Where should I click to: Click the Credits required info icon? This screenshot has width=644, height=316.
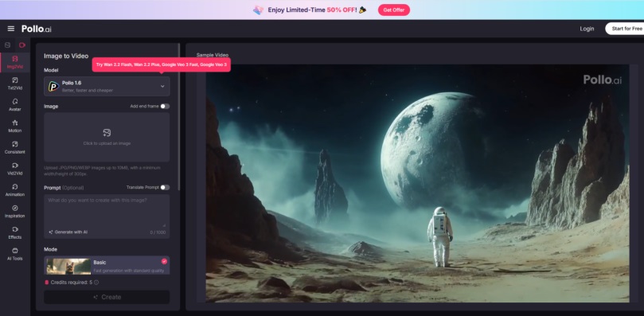click(96, 283)
